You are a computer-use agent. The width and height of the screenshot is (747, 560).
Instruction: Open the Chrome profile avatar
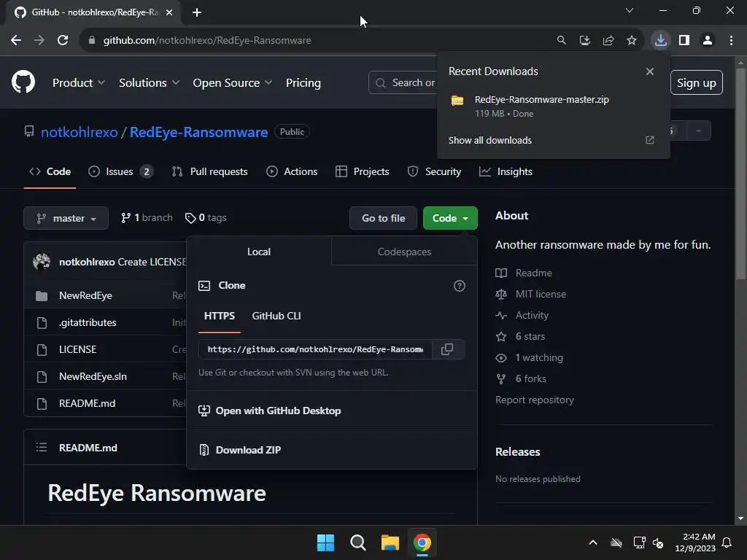708,40
